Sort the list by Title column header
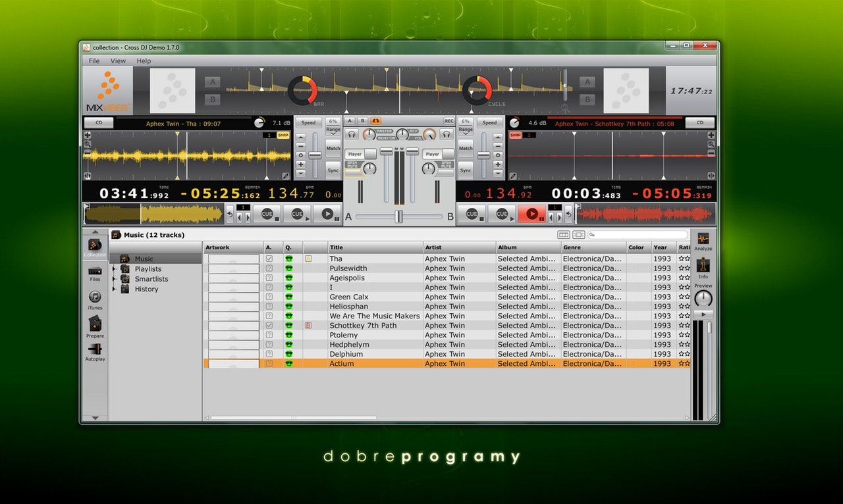Screen dimensions: 843x504 click(375, 247)
